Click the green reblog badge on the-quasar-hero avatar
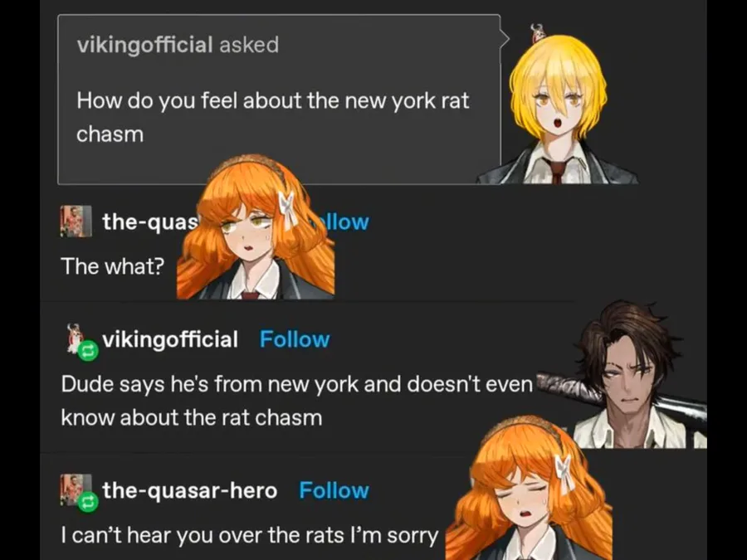Image resolution: width=747 pixels, height=560 pixels. tap(88, 502)
